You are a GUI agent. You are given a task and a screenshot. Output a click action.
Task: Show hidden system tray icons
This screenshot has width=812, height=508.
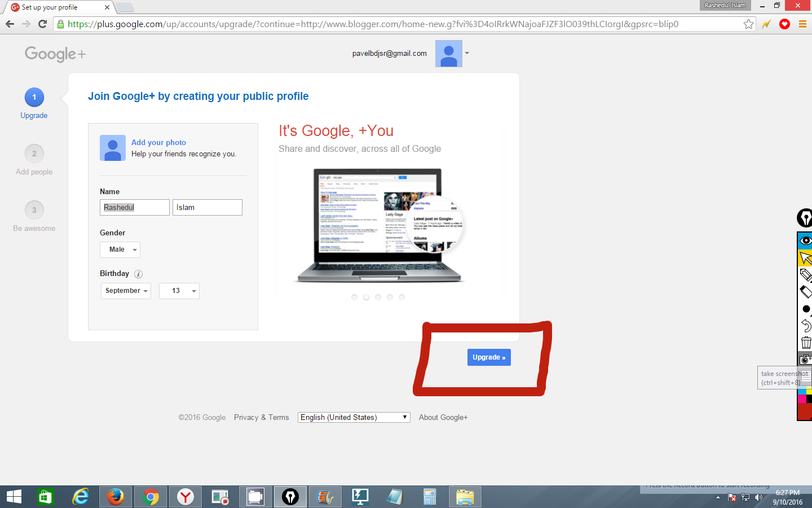coord(718,497)
